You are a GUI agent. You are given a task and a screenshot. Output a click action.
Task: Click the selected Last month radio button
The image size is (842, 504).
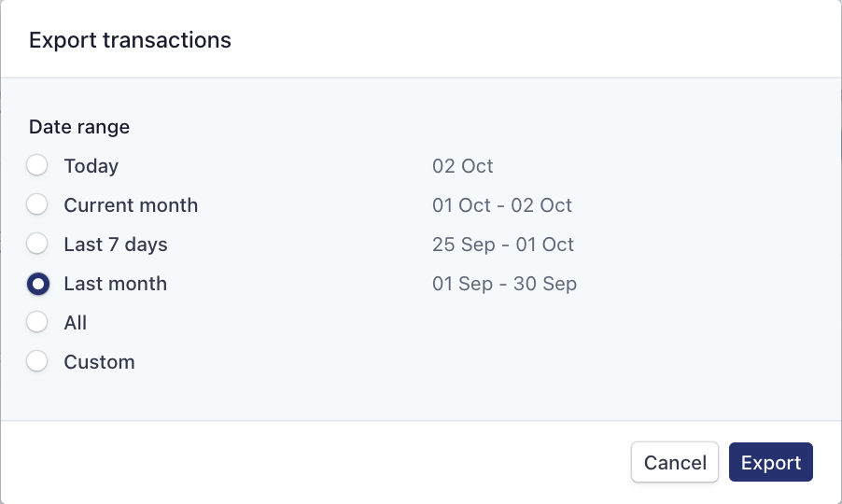click(37, 283)
